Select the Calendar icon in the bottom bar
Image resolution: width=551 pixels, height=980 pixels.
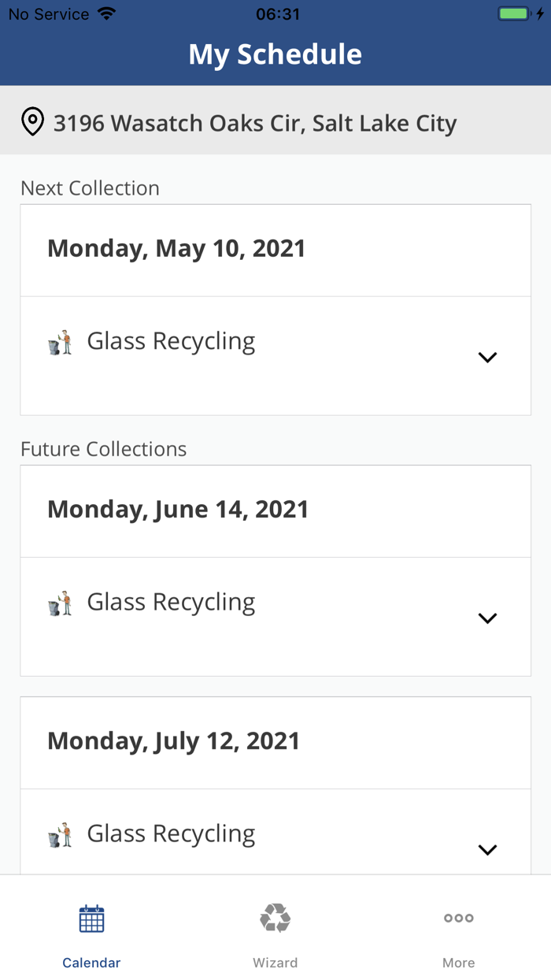click(91, 918)
